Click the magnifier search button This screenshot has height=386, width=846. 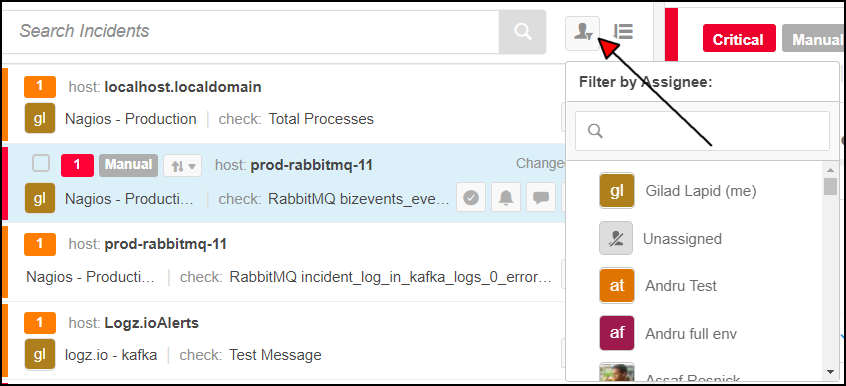522,31
